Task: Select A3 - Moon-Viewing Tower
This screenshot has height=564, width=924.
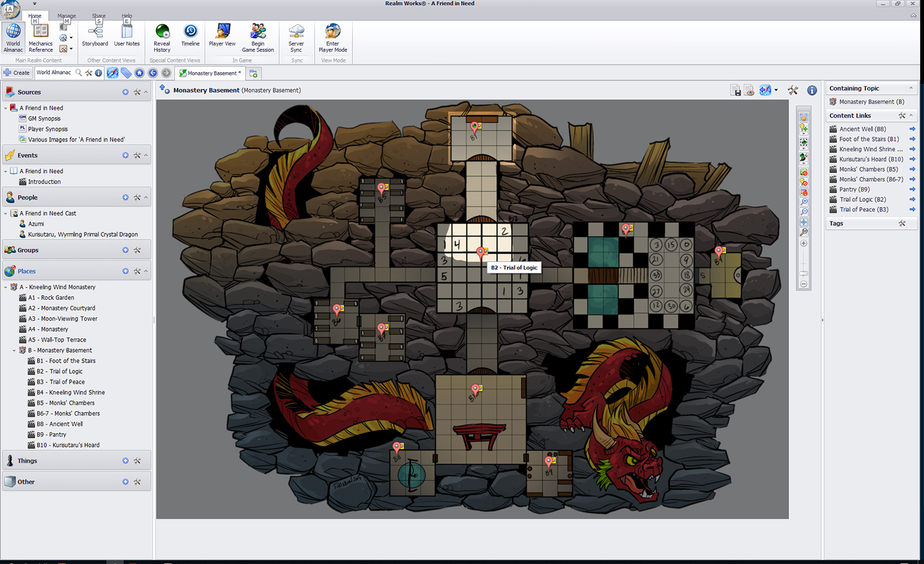Action: (x=63, y=319)
